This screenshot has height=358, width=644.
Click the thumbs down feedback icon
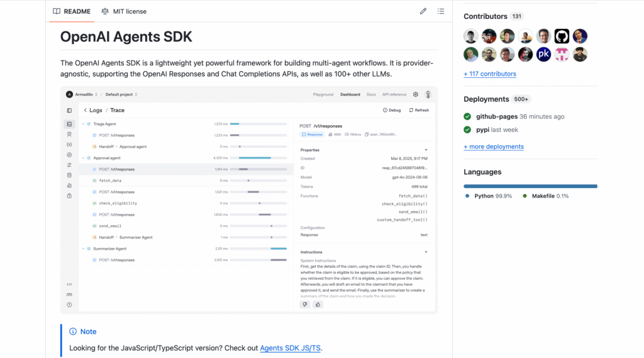pyautogui.click(x=305, y=305)
